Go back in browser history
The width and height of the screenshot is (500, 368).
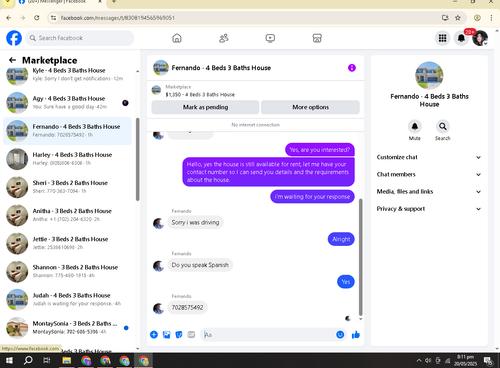pos(9,18)
